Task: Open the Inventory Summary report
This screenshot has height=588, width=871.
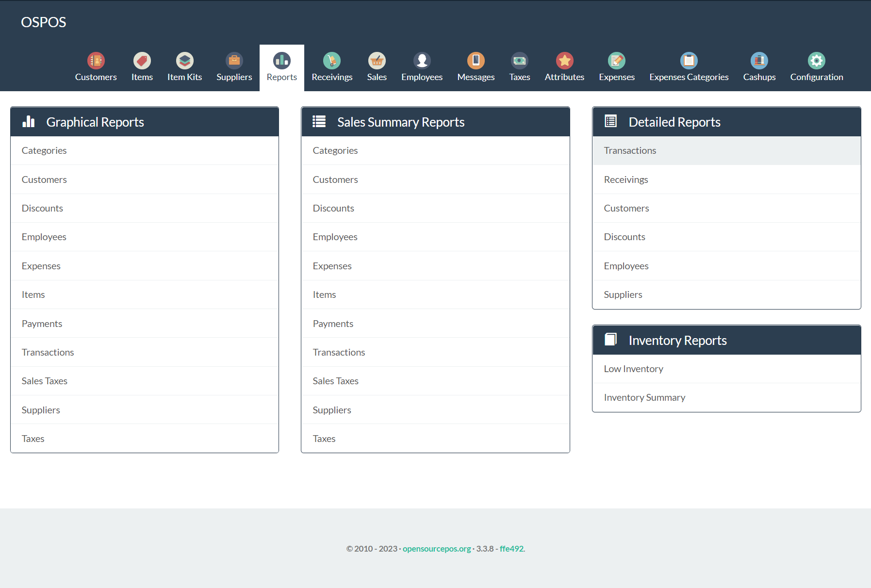Action: 644,397
